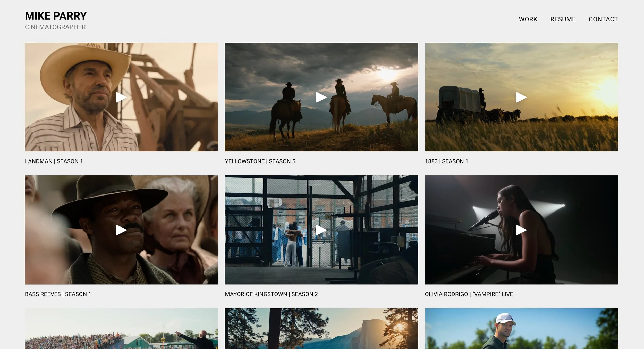Play the Olivia Rodrigo Vampire Live video

coord(521,230)
